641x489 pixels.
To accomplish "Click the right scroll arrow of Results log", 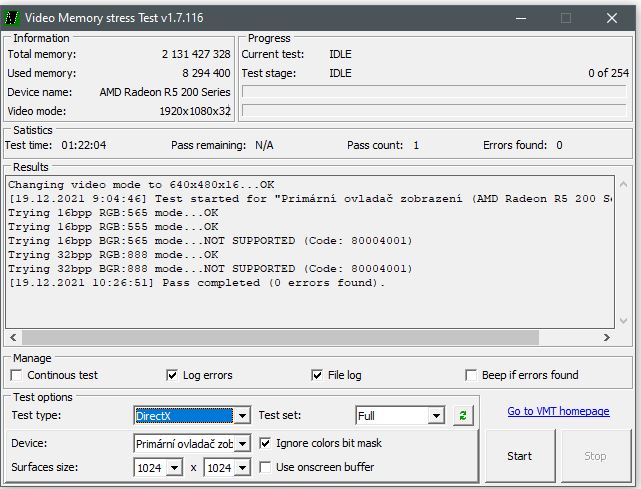I will pyautogui.click(x=605, y=338).
